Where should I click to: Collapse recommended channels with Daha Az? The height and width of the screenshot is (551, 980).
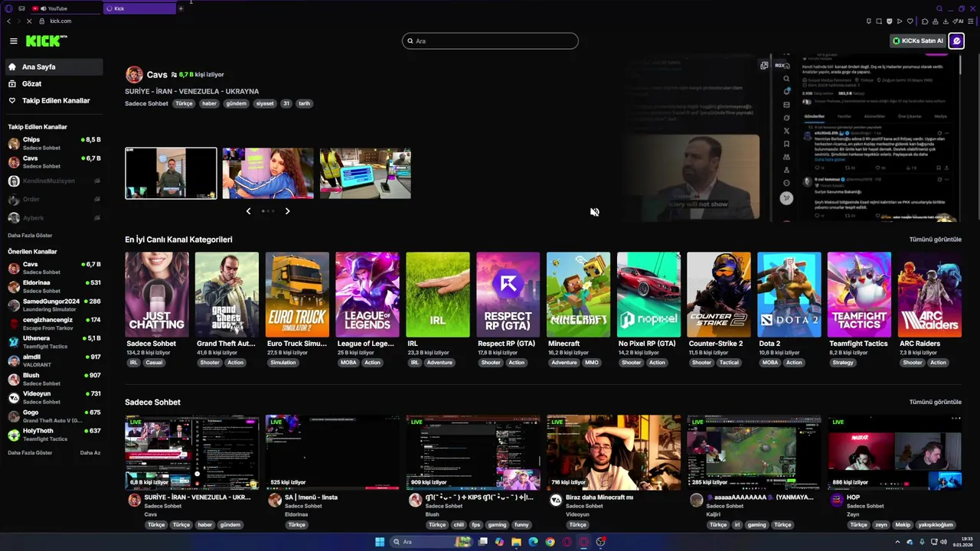point(90,452)
